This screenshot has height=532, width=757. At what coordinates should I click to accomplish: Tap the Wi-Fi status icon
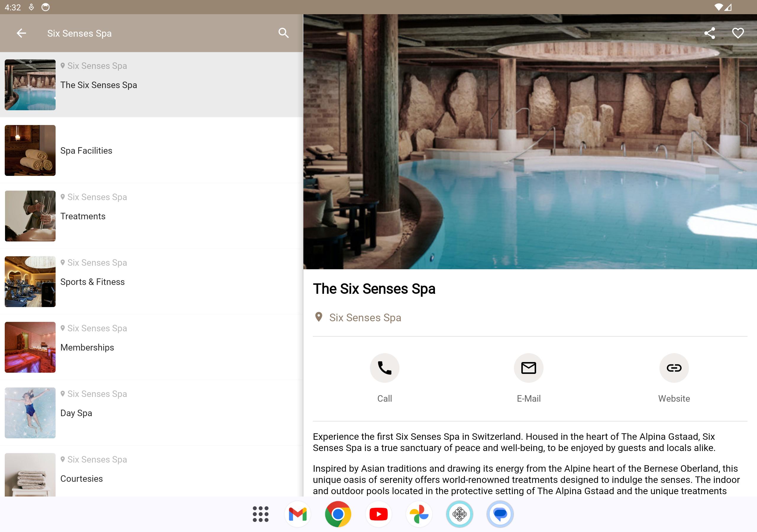(719, 7)
